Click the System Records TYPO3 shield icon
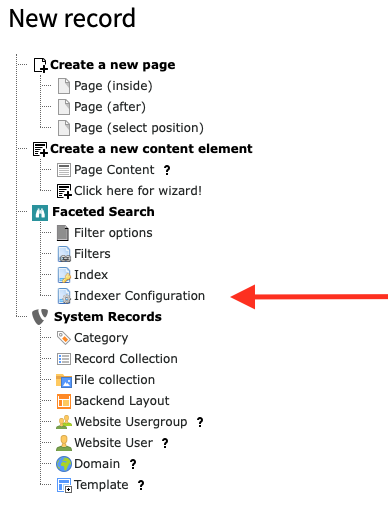Screen dimensions: 388x513 [x=40, y=317]
